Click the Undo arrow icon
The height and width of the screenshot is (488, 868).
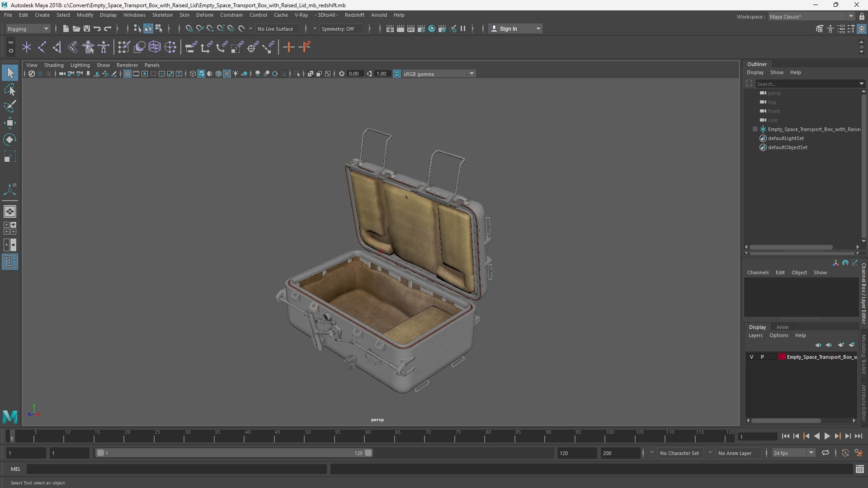coord(97,28)
